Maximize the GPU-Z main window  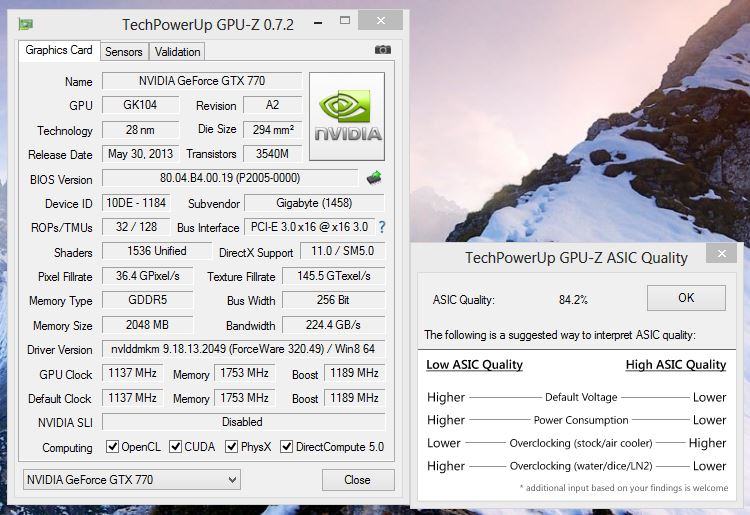(345, 20)
